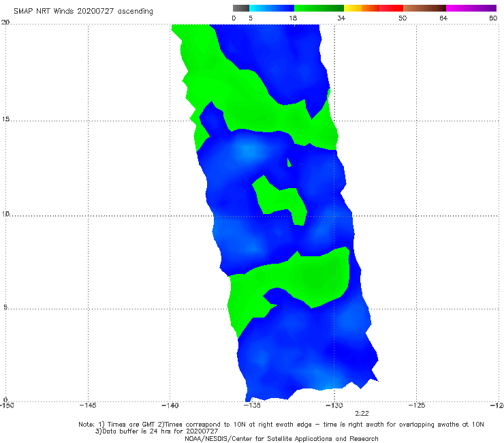Click the green wind patch centered near 10N
Viewport: 504px width, 443px height.
(279, 201)
